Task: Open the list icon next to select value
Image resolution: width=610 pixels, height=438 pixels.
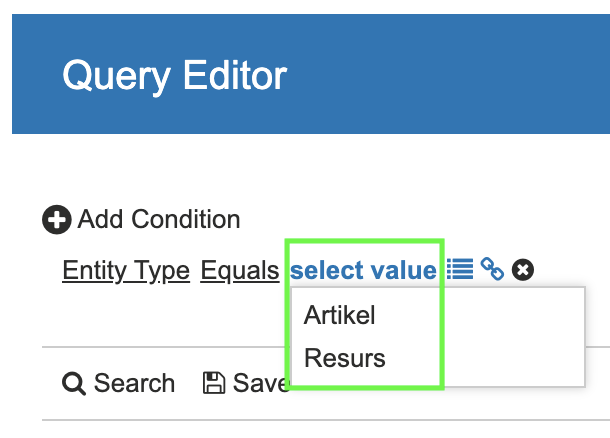Action: click(460, 269)
